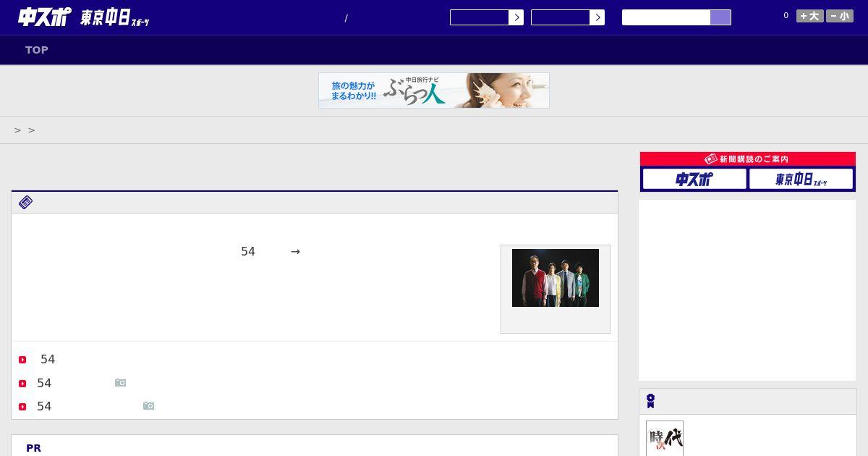Click the 東京中日スポーツ logo in the header
Image resolution: width=868 pixels, height=456 pixels.
[115, 18]
